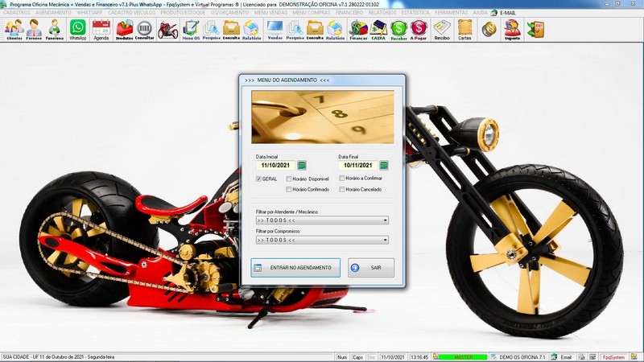Open calendar picker for Data Inicial
Image resolution: width=644 pixels, height=362 pixels.
301,166
